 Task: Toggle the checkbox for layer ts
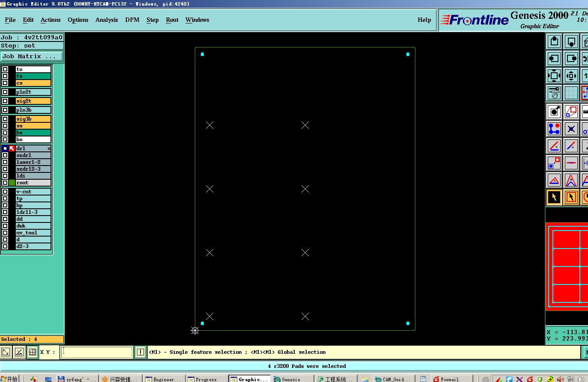[x=5, y=76]
